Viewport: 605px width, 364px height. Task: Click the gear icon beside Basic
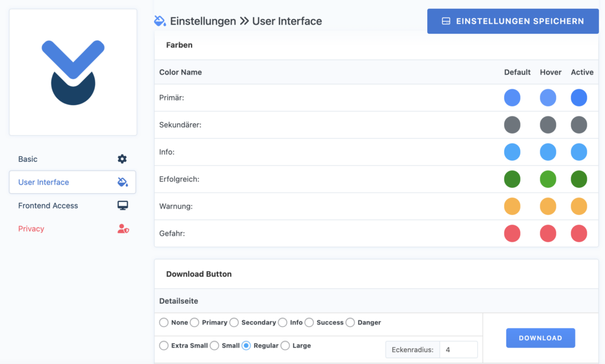tap(122, 159)
